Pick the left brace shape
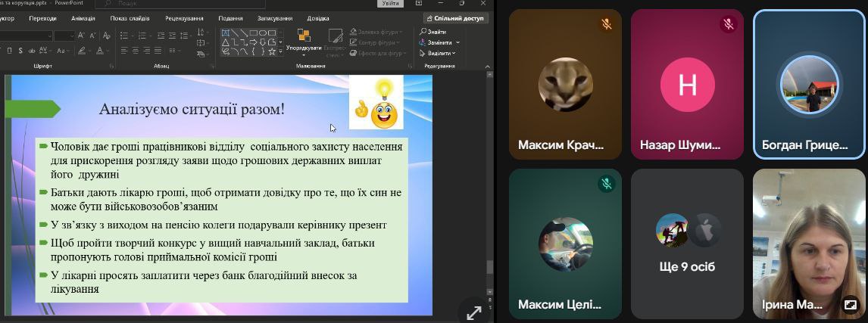The image size is (868, 323). coord(254,51)
